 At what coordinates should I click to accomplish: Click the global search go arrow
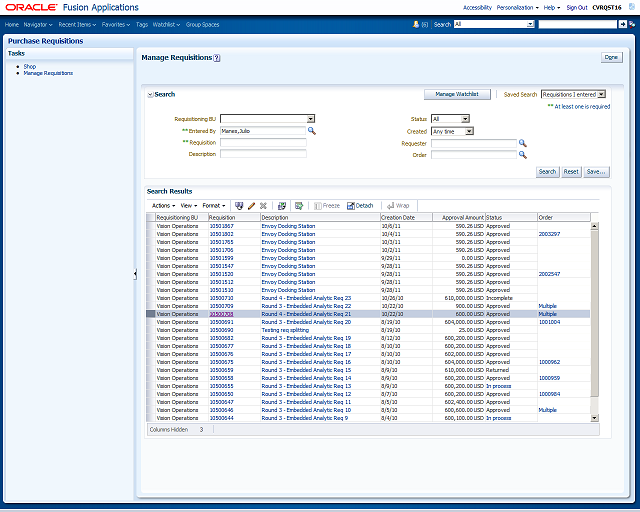[x=622, y=24]
